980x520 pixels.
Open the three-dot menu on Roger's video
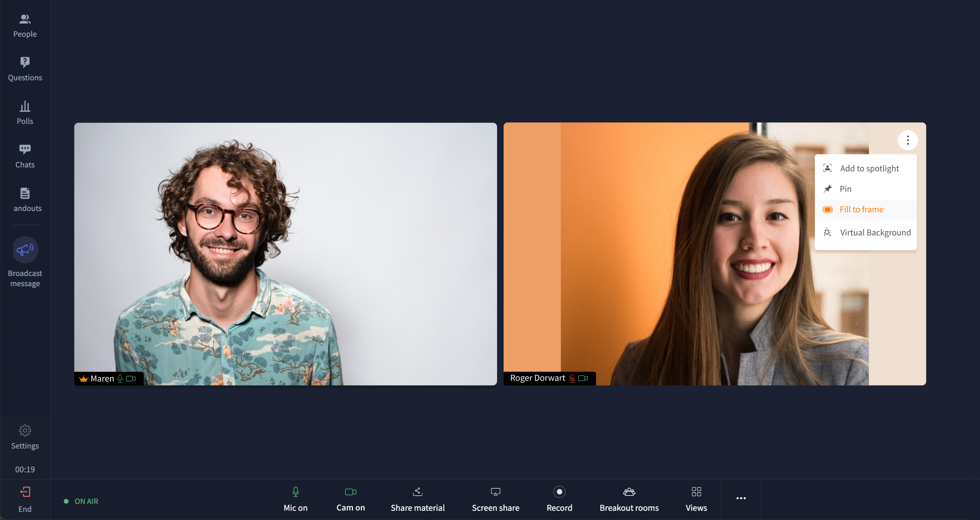[x=907, y=140]
